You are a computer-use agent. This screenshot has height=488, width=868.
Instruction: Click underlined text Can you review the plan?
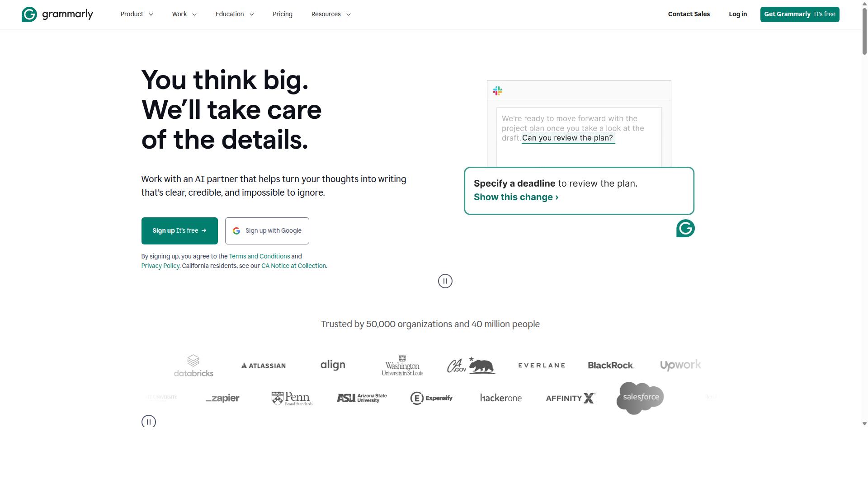click(x=568, y=138)
